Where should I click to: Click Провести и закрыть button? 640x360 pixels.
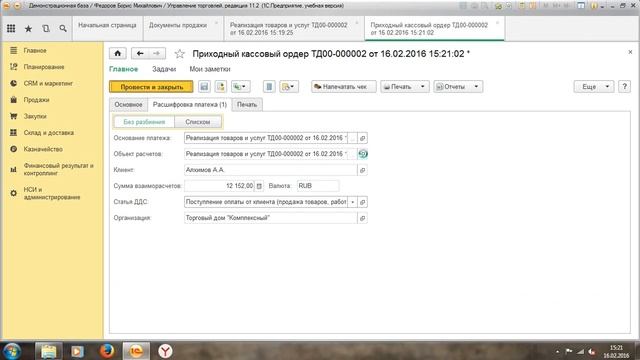(151, 87)
